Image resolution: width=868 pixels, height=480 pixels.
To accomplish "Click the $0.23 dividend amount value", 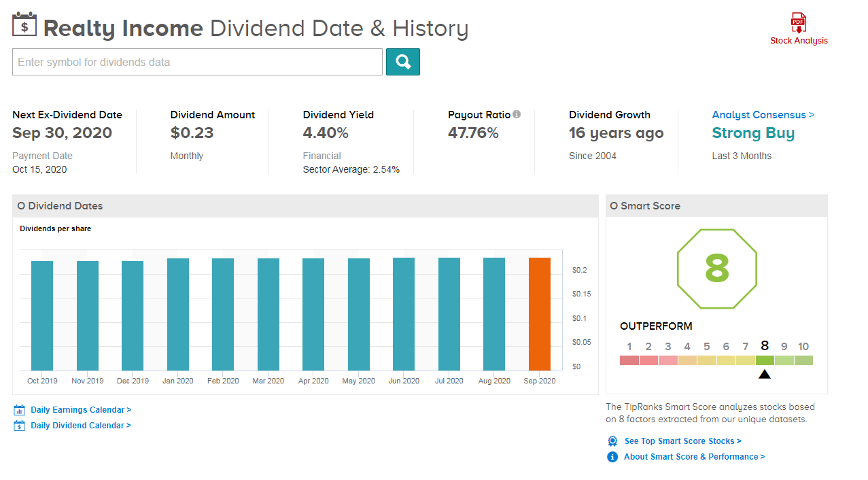I will [192, 133].
